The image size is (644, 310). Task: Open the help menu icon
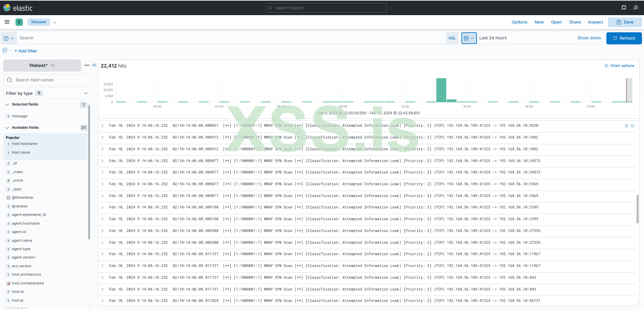624,7
